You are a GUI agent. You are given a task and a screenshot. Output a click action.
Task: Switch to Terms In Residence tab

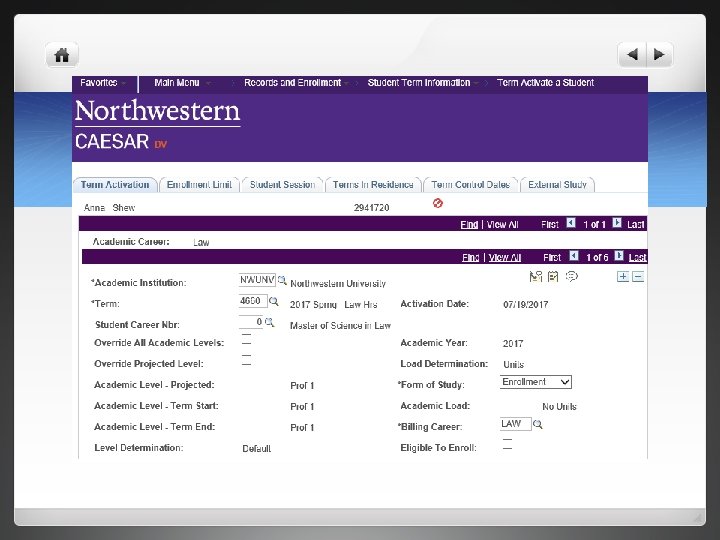click(373, 185)
